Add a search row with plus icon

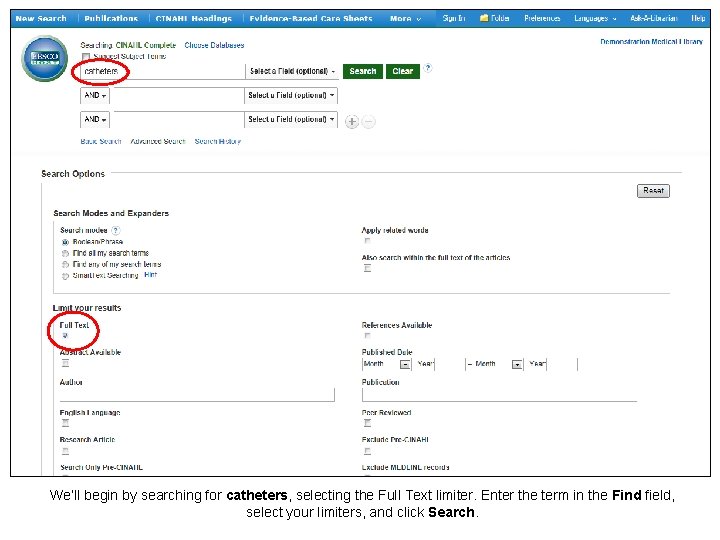tap(352, 121)
